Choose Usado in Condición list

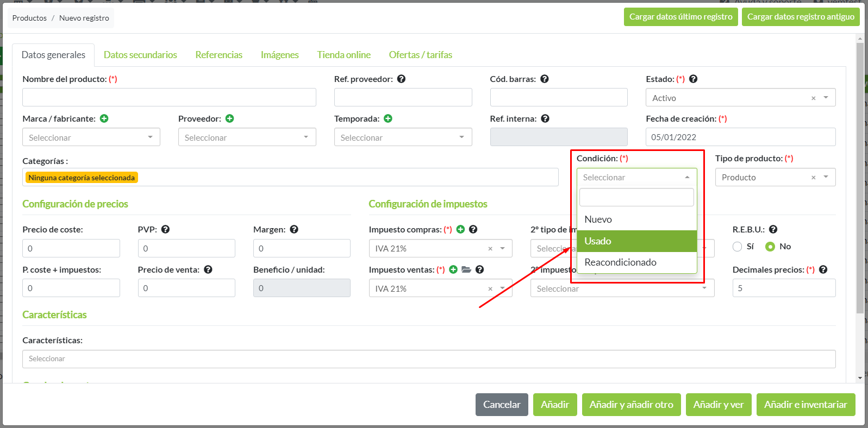pyautogui.click(x=636, y=241)
